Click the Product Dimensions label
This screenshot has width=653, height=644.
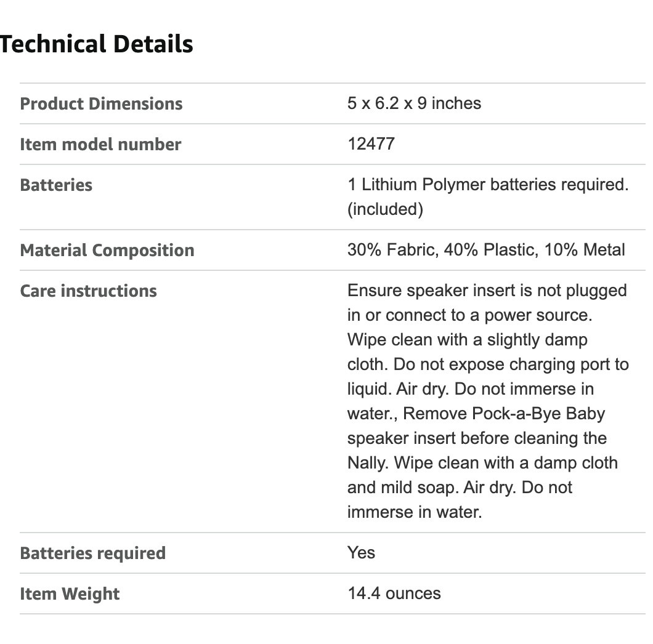(101, 103)
